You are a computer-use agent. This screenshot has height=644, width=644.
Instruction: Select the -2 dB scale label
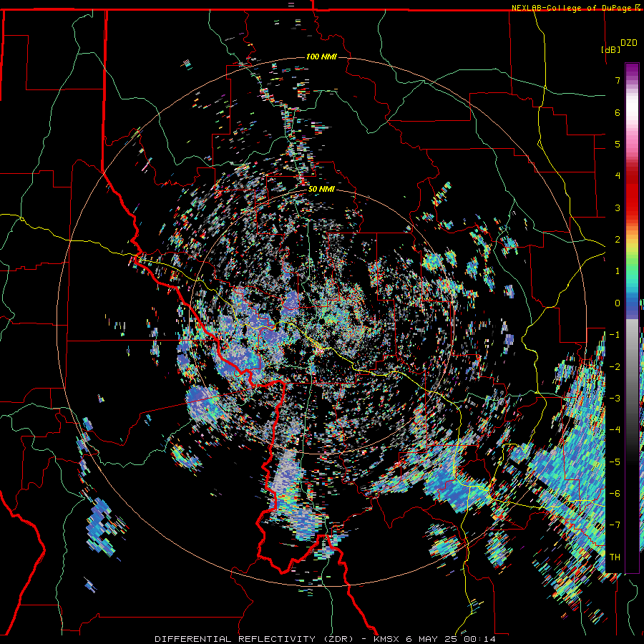tap(615, 366)
